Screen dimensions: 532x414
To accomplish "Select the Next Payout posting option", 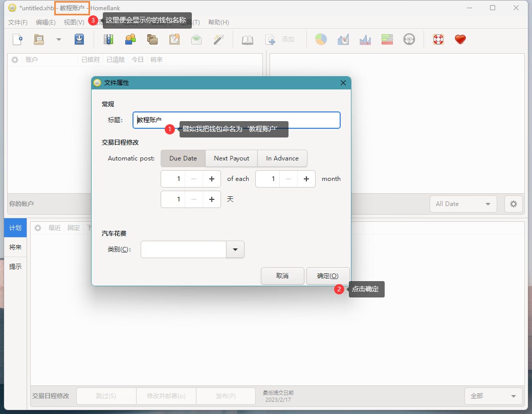I will point(231,158).
